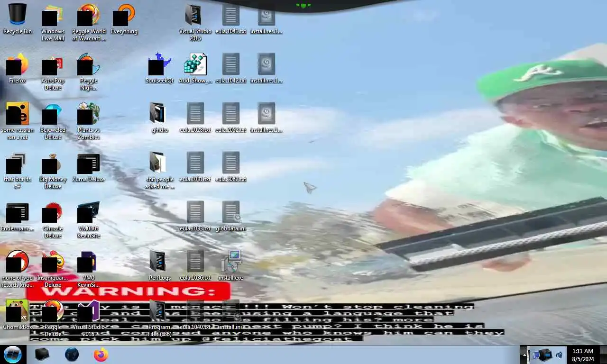This screenshot has height=364, width=607.
Task: Select the eula.2052.txt file
Action: (x=231, y=118)
